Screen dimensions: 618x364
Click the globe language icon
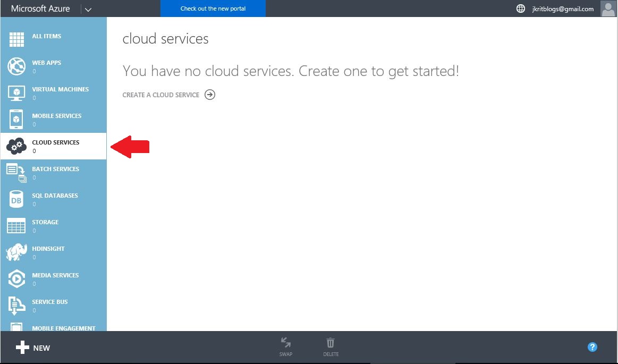coord(521,9)
